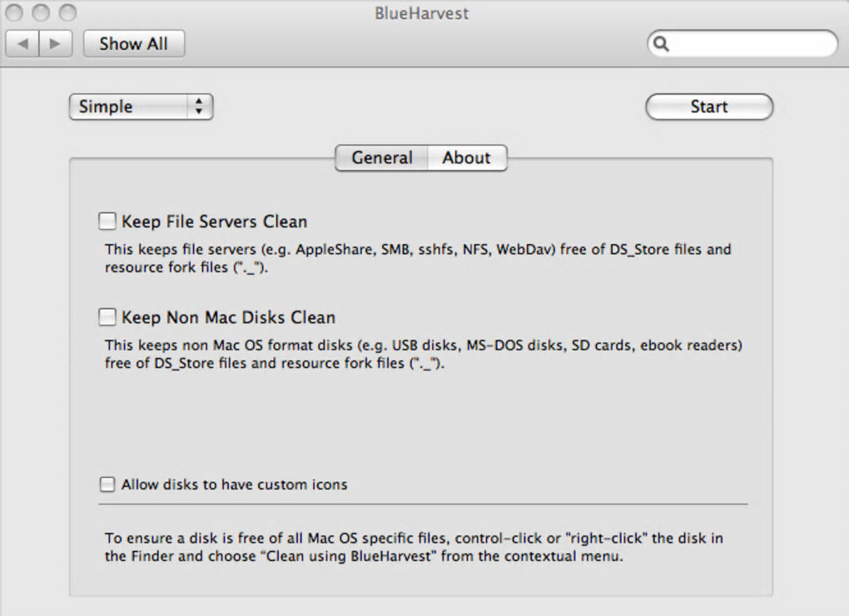Click the search magnifier icon
849x616 pixels.
(662, 44)
